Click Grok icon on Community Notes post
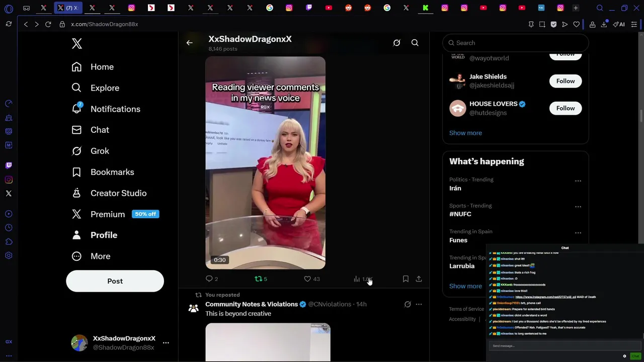 pyautogui.click(x=408, y=304)
